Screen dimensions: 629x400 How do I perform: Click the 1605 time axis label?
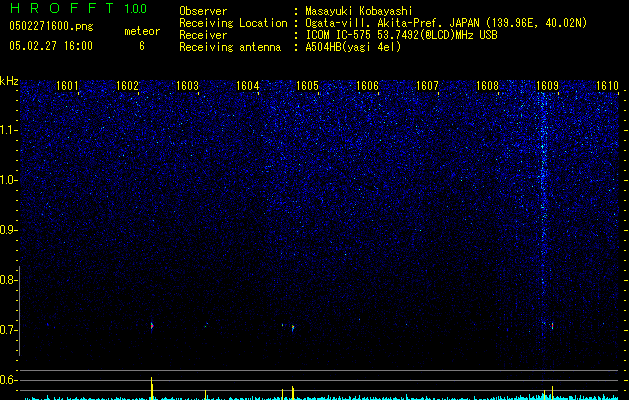[x=307, y=86]
